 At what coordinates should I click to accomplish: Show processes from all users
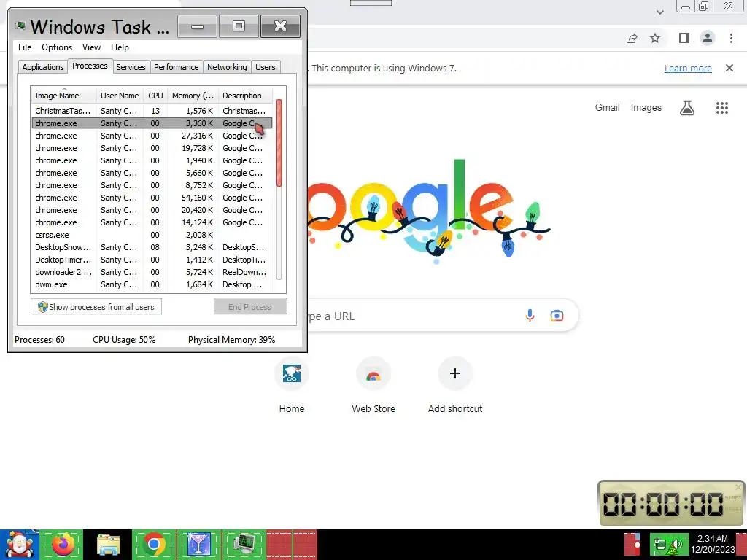(x=96, y=307)
